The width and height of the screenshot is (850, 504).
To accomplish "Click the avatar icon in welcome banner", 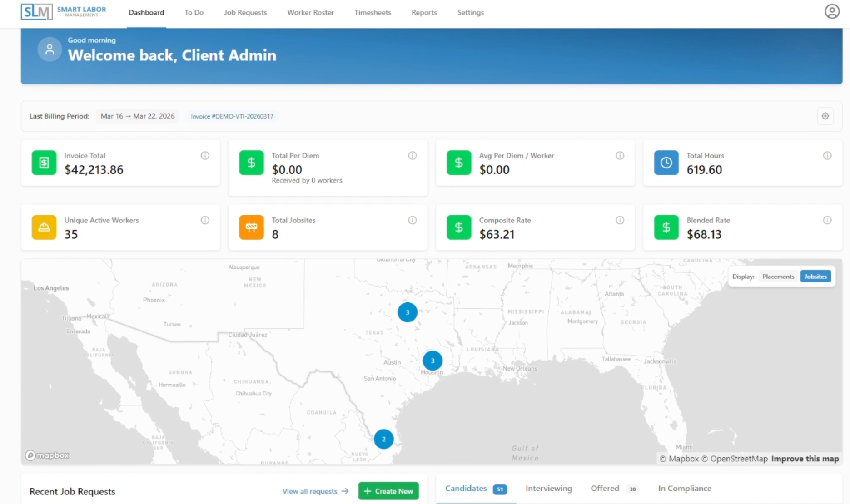I will [50, 49].
